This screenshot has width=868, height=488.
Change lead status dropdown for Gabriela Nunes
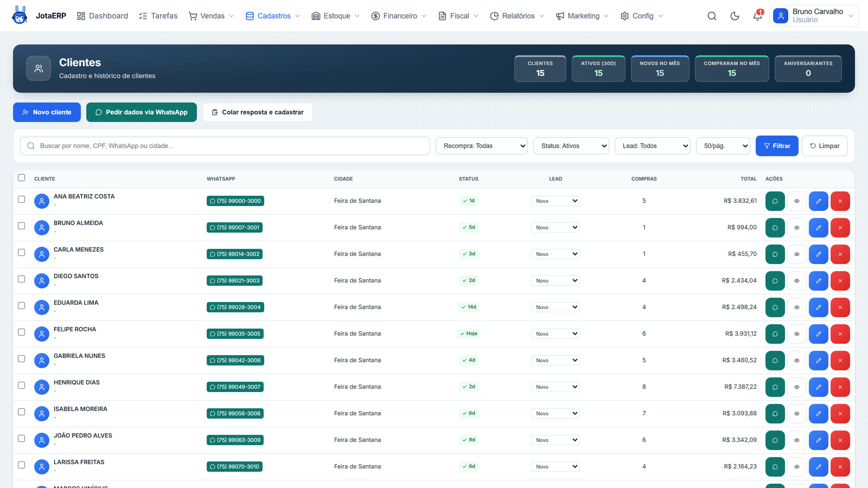tap(555, 361)
